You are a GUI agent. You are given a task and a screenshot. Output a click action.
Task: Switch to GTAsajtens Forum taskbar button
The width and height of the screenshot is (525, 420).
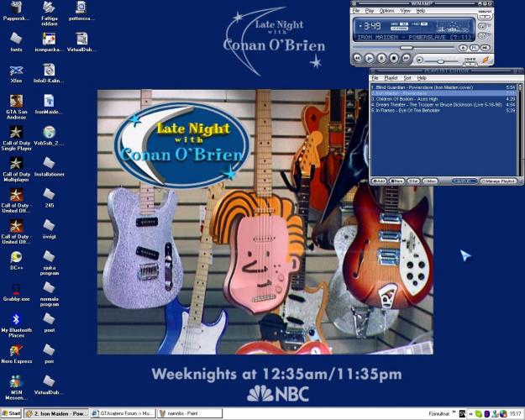[123, 413]
